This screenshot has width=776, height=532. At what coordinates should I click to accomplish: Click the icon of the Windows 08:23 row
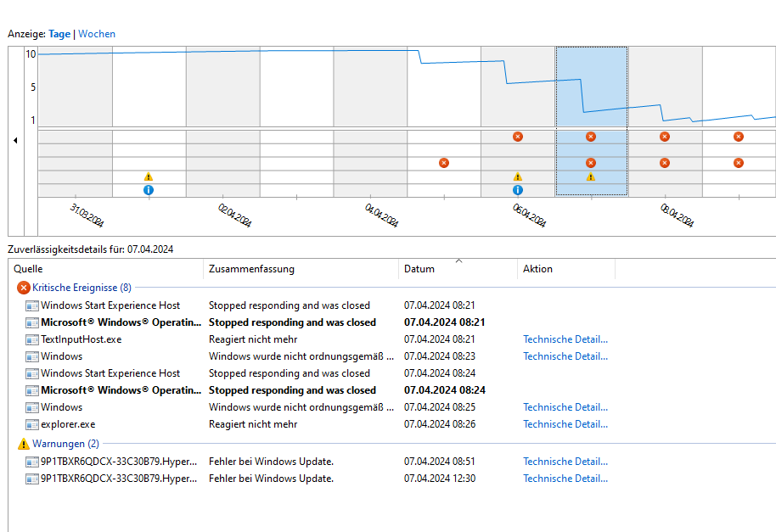[x=32, y=356]
